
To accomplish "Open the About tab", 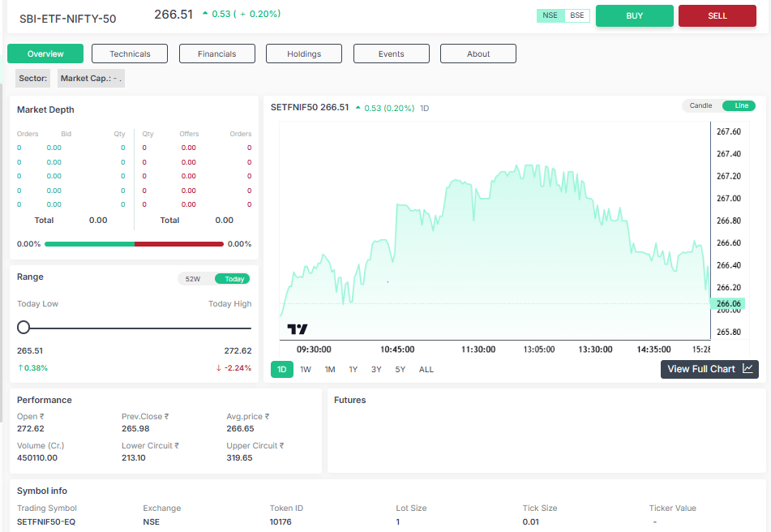I will pyautogui.click(x=478, y=54).
